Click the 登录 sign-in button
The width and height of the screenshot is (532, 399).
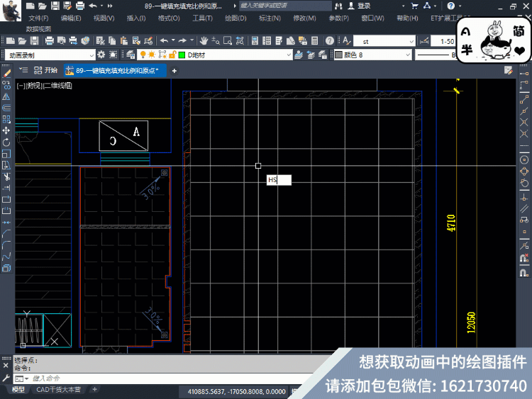(x=360, y=6)
